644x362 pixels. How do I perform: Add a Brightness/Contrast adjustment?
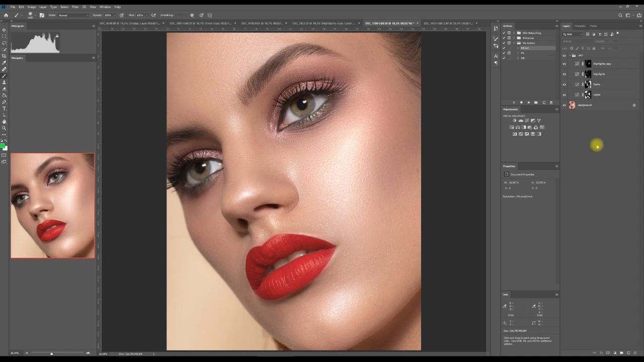[515, 121]
